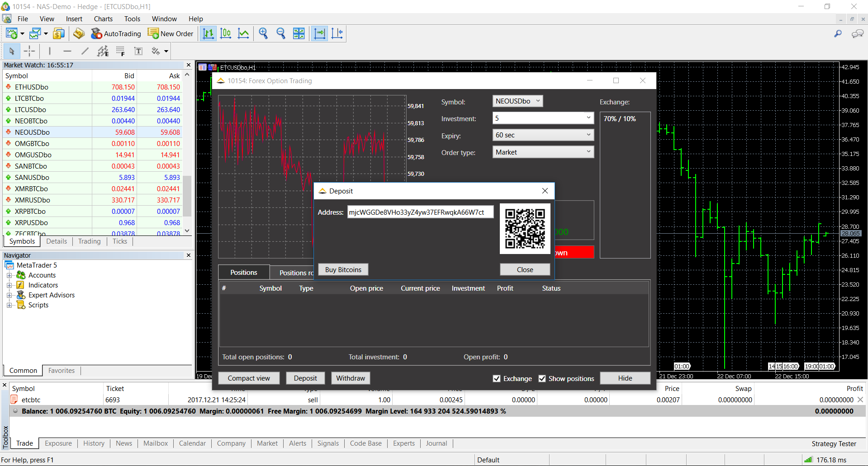
Task: Click the AutoTrading toolbar icon
Action: [x=116, y=34]
